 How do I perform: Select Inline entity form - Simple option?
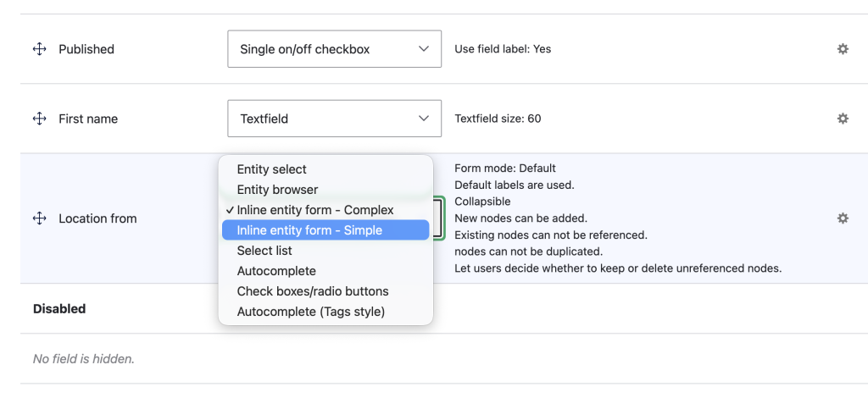point(325,230)
